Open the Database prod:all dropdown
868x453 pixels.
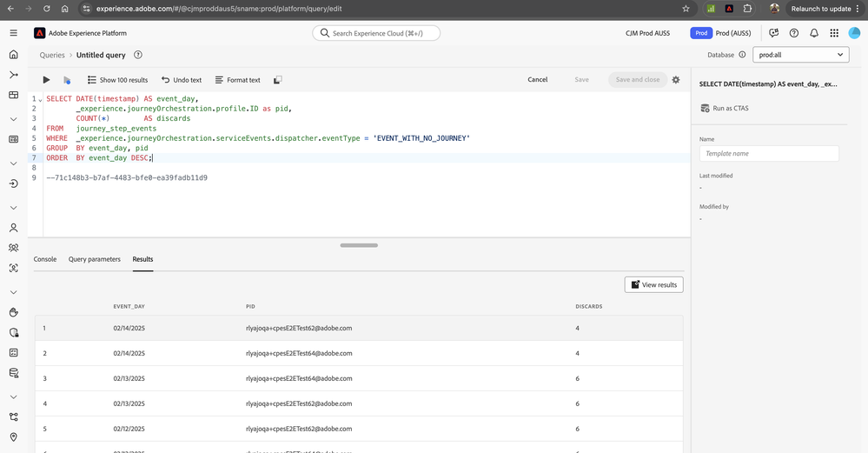coord(800,55)
